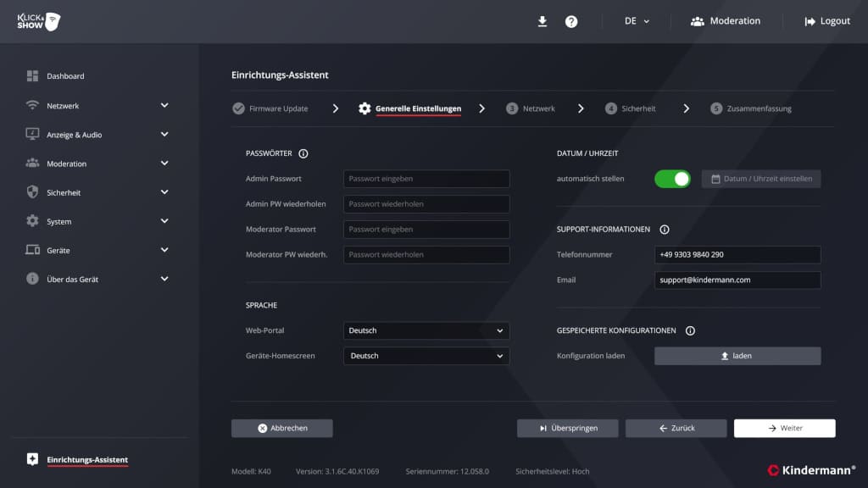Click the download icon in header
The width and height of the screenshot is (868, 488).
(x=542, y=21)
